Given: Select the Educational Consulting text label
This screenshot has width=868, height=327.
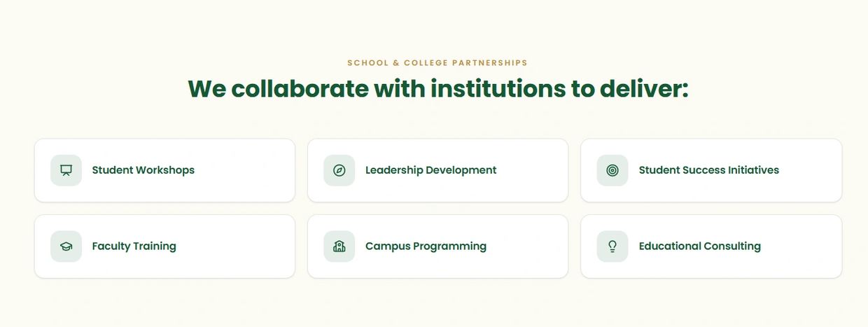Looking at the screenshot, I should point(700,246).
